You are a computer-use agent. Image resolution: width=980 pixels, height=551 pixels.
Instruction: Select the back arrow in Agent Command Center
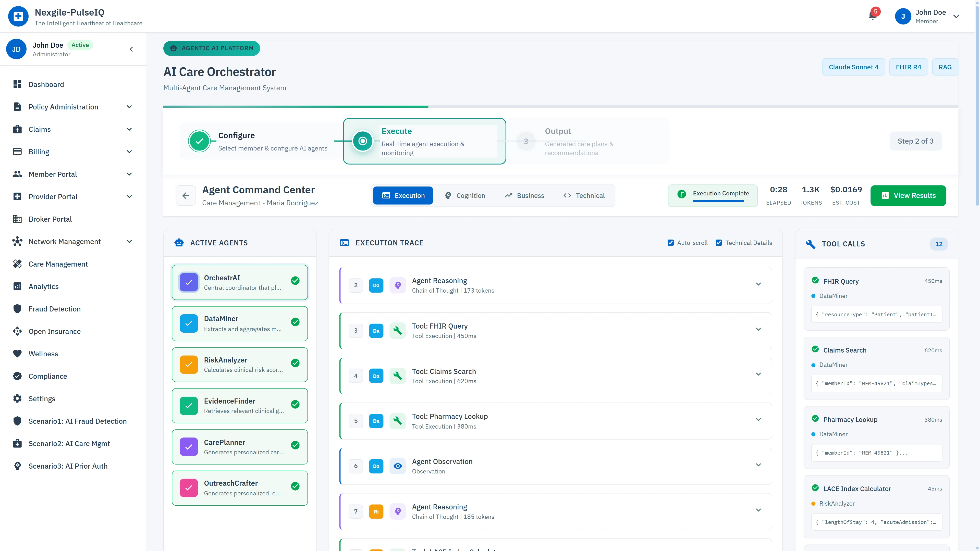186,195
